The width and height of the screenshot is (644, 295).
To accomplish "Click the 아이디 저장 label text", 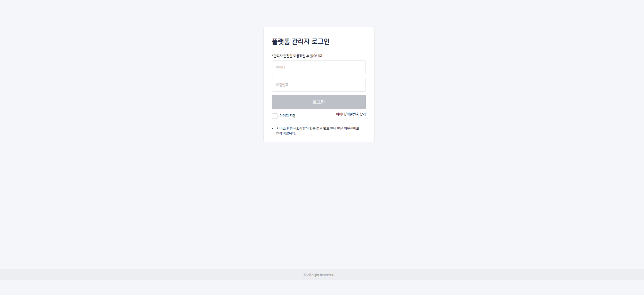I will (x=288, y=116).
